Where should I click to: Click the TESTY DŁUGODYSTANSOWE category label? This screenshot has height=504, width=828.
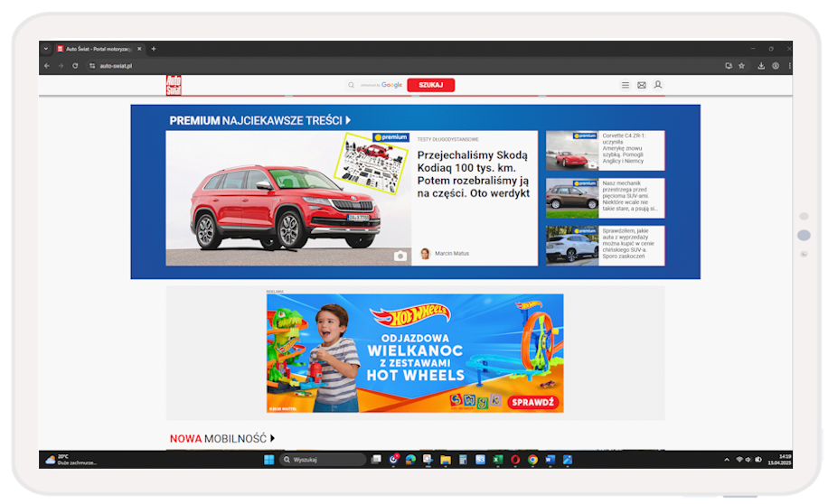pos(447,139)
